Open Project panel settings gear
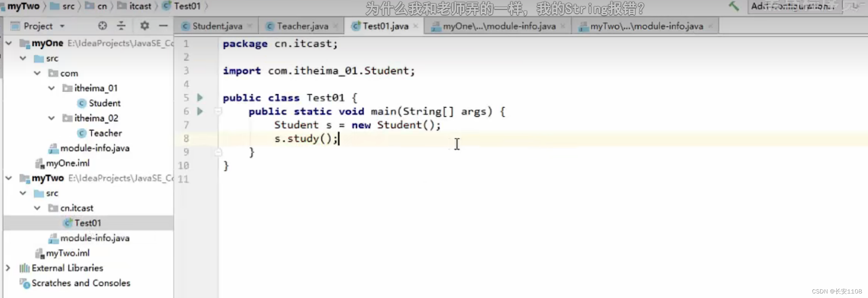Image resolution: width=868 pixels, height=298 pixels. pyautogui.click(x=144, y=26)
